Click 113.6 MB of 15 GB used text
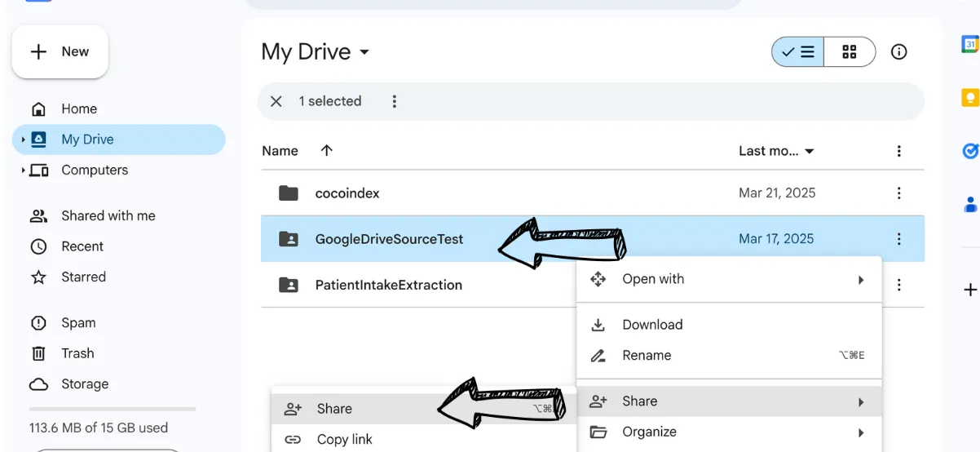This screenshot has height=452, width=980. tap(99, 428)
